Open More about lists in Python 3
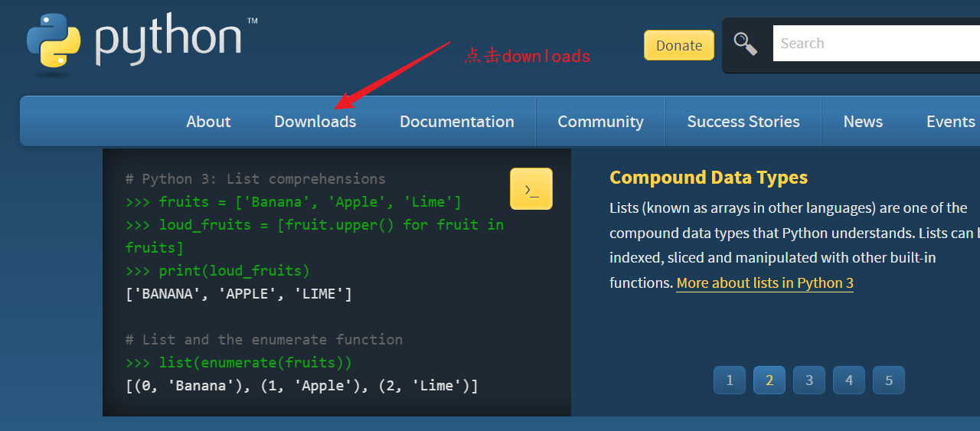 click(x=765, y=283)
